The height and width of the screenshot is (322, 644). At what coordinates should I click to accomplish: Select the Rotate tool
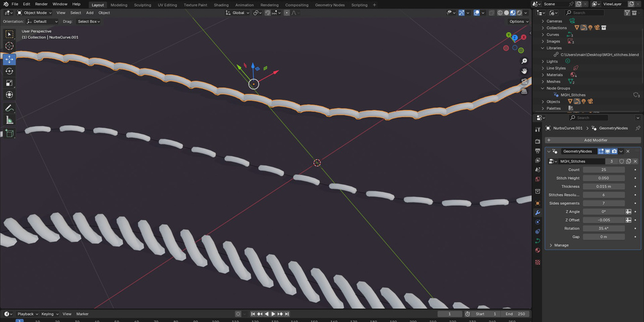(x=10, y=71)
